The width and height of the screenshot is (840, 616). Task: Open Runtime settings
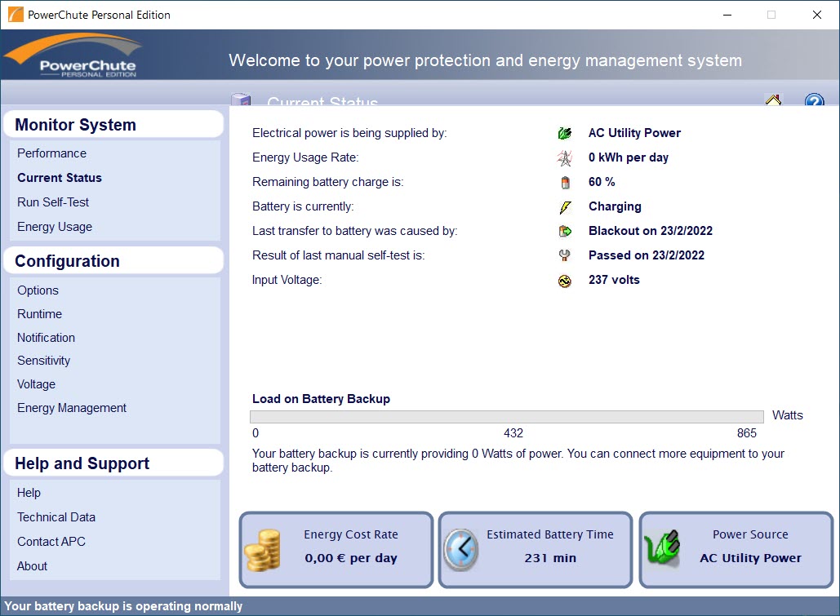pyautogui.click(x=40, y=314)
